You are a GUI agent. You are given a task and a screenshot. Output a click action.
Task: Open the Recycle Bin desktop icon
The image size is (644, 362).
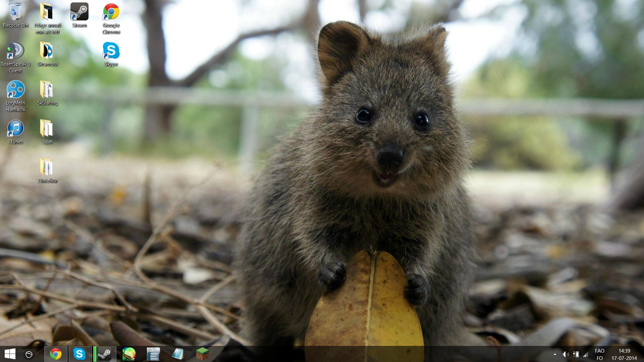(x=15, y=15)
